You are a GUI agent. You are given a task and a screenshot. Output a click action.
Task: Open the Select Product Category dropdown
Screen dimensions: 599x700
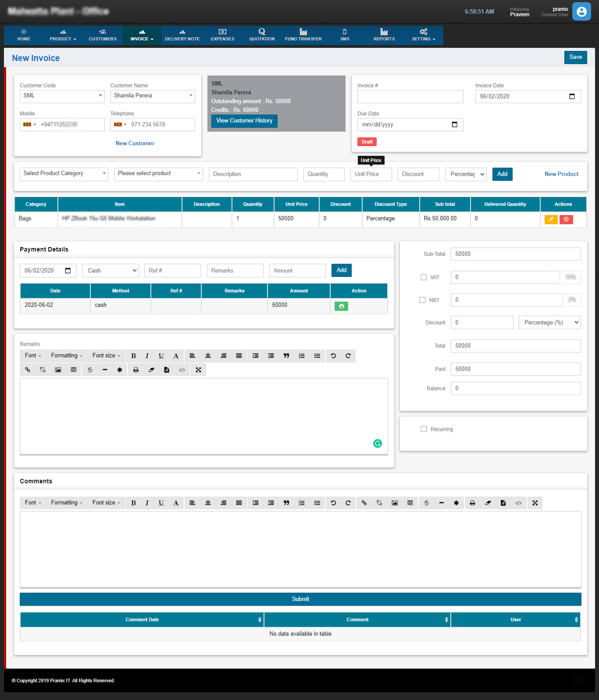(x=64, y=174)
